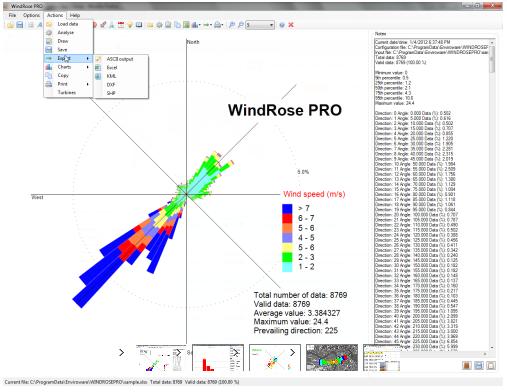Click the gear settings toolbar icon
Viewport: 507px width, 392px height.
pos(159,25)
